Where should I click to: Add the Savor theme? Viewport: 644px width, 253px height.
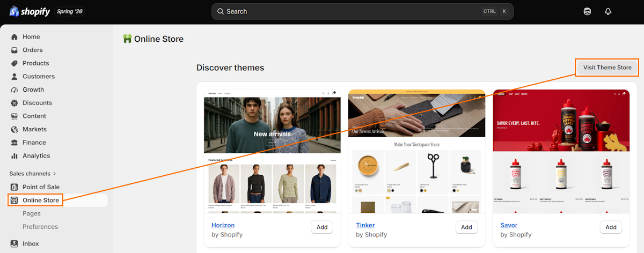(x=611, y=227)
